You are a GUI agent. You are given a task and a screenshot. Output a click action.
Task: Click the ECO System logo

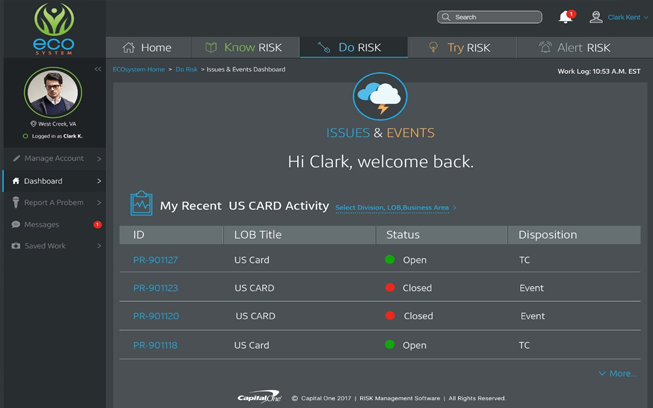(54, 28)
